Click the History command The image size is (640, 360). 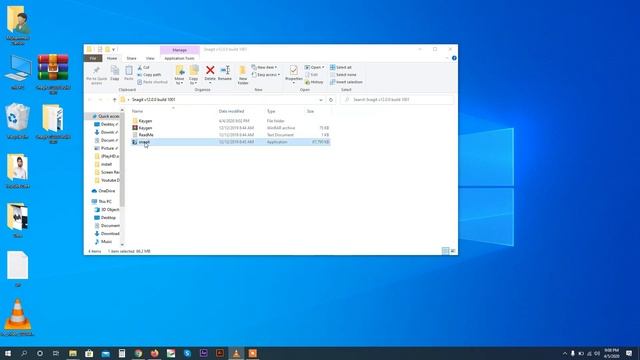coord(314,82)
